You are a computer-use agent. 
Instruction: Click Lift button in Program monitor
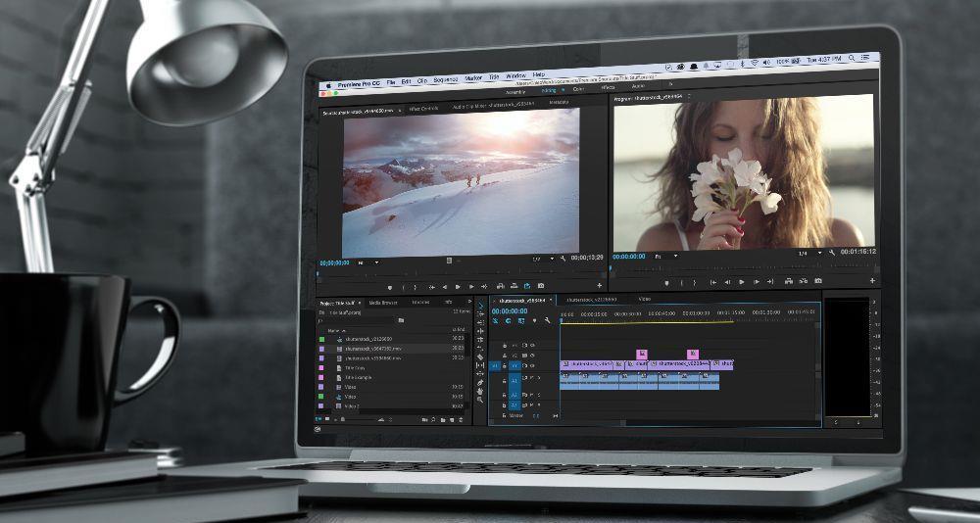[789, 281]
